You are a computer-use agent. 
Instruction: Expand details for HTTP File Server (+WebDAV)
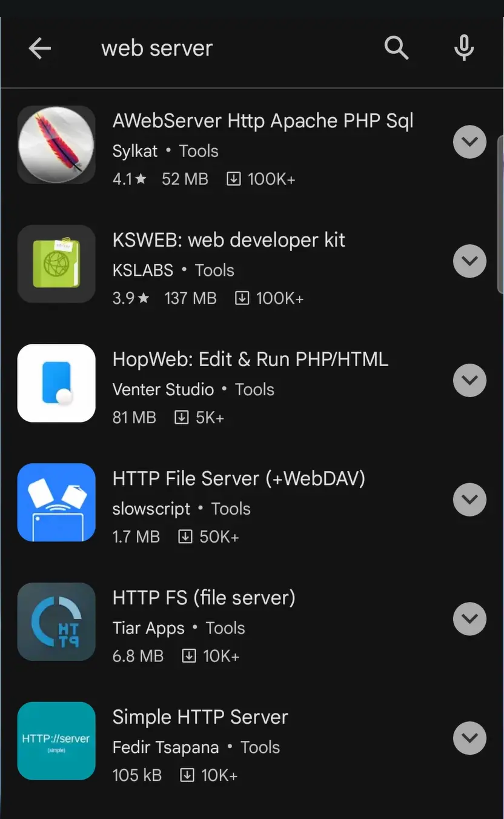[469, 500]
